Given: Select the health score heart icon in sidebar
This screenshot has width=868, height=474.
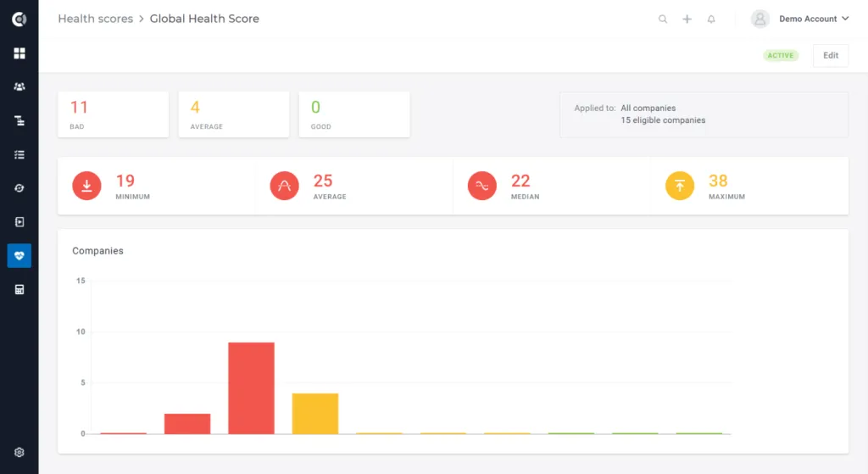Looking at the screenshot, I should 19,256.
